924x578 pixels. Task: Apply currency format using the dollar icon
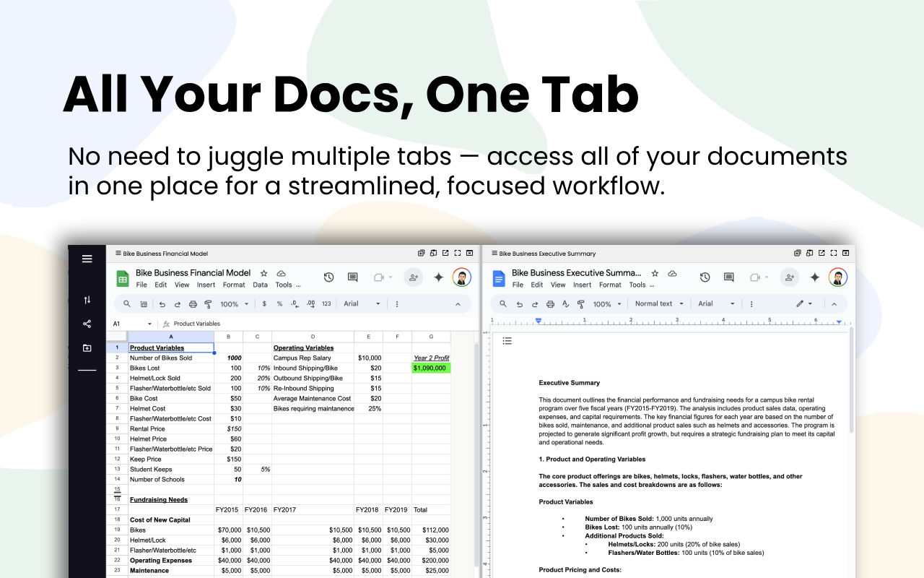point(264,303)
